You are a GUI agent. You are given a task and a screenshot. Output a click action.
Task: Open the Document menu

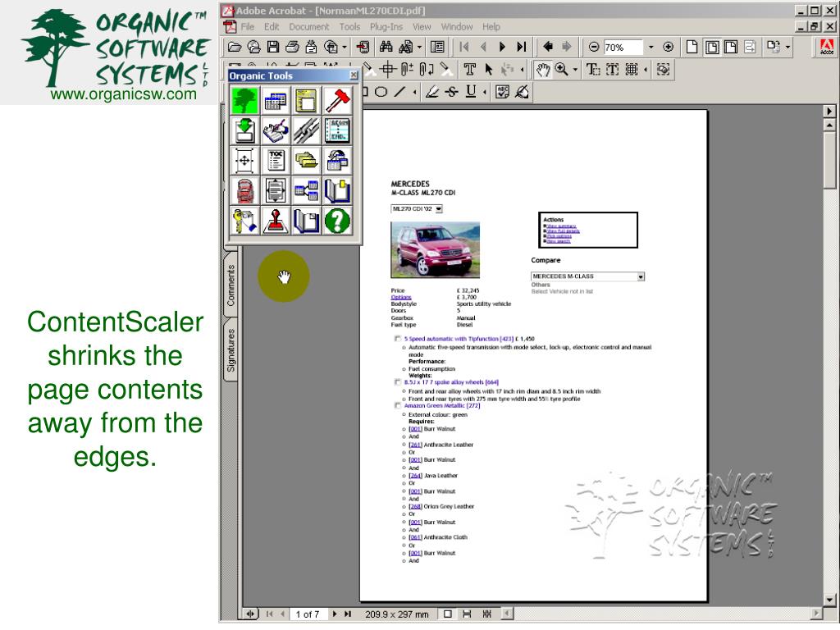(x=309, y=26)
